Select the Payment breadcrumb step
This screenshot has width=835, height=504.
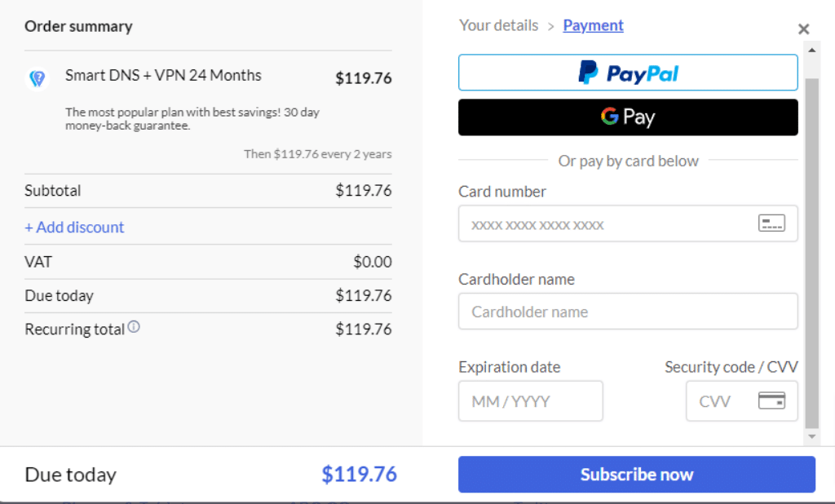coord(594,25)
